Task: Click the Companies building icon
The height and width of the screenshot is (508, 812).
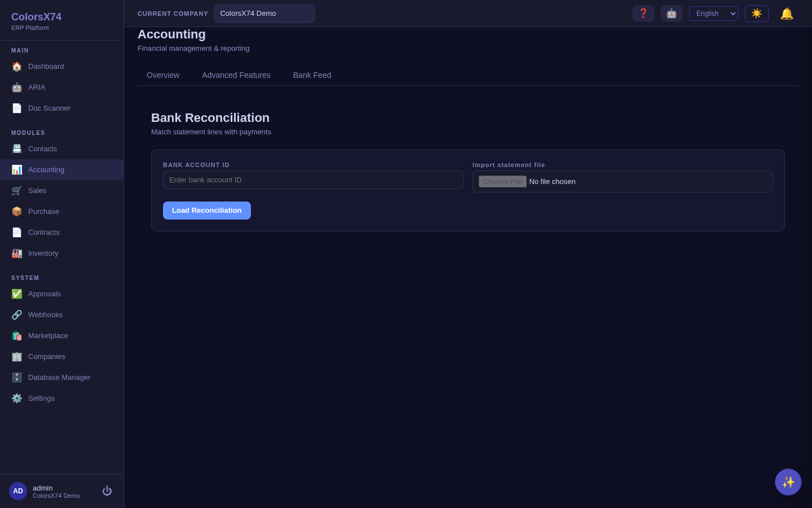Action: click(x=17, y=357)
